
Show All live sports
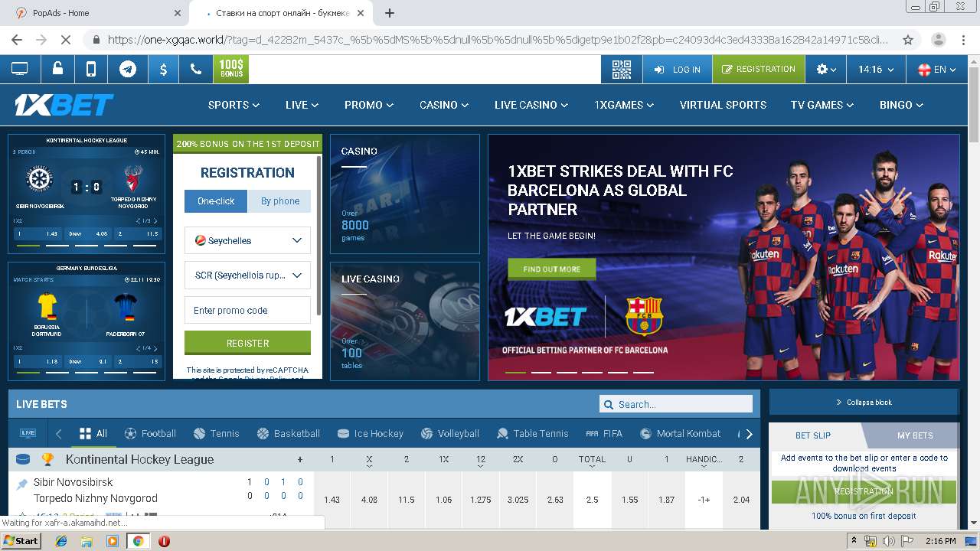coord(93,433)
